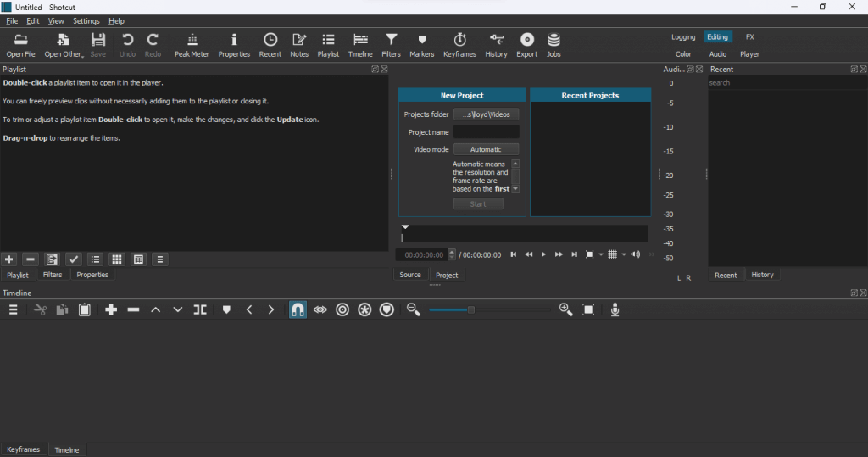The width and height of the screenshot is (868, 457).
Task: Click the Projects folder path button
Action: (486, 114)
